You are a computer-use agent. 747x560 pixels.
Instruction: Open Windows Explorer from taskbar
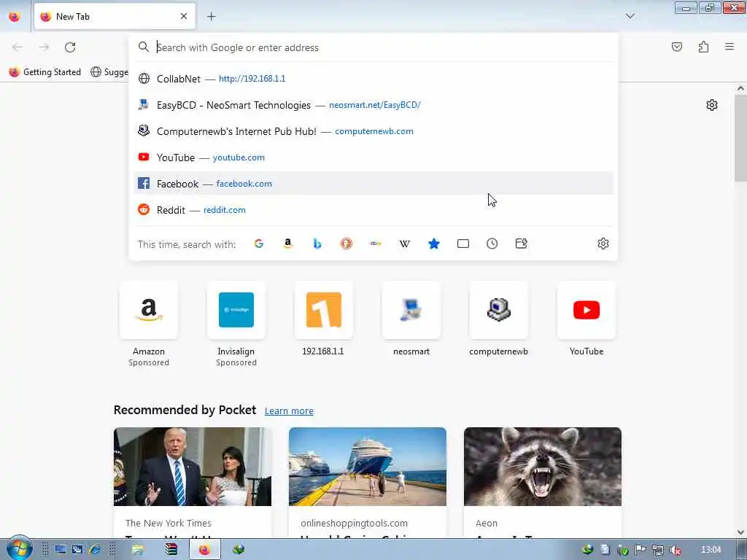tap(138, 550)
